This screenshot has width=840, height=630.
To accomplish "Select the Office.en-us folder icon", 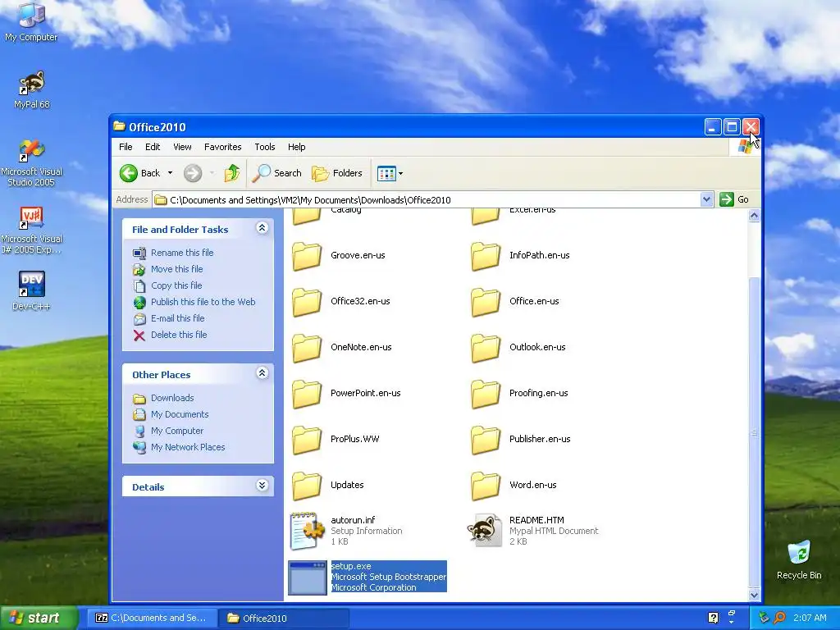I will tap(486, 302).
